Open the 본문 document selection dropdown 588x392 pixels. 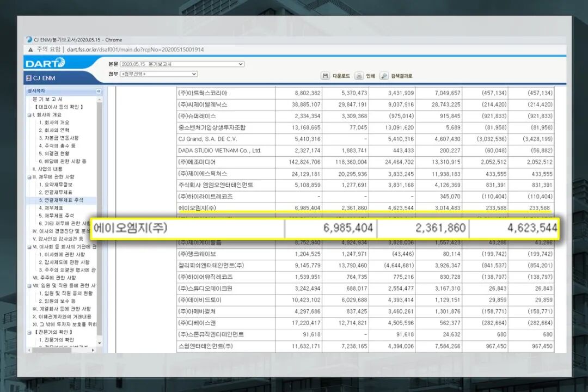point(182,64)
